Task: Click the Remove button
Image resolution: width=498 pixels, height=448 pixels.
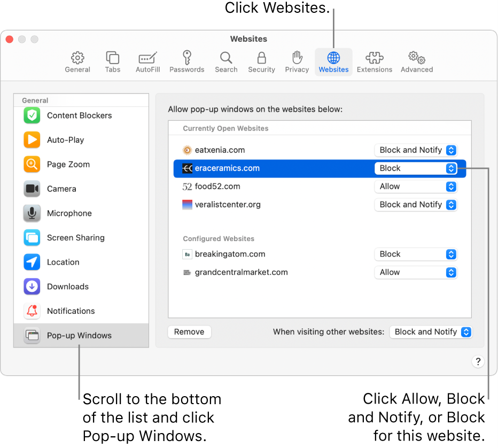Action: [189, 332]
